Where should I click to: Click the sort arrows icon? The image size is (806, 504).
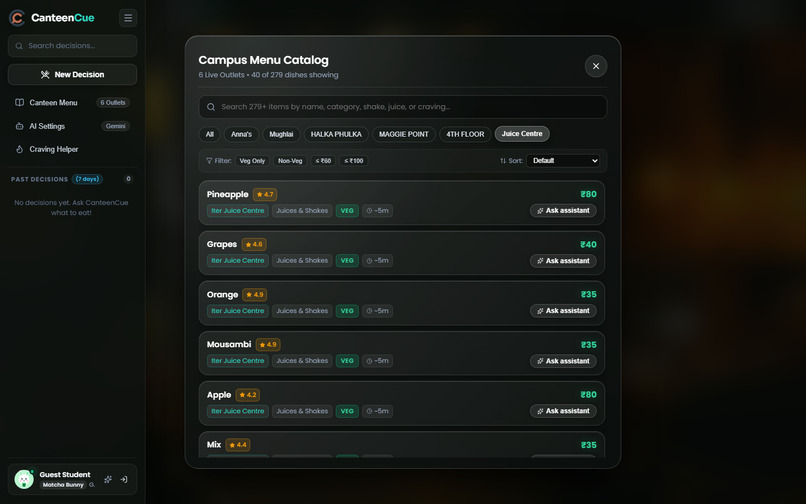pos(503,161)
